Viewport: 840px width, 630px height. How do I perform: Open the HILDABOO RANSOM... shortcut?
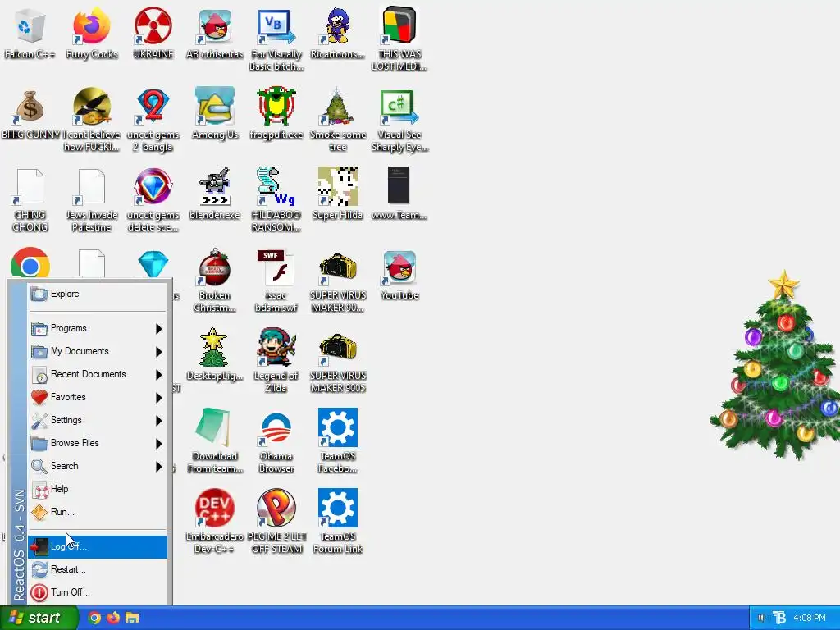coord(276,200)
